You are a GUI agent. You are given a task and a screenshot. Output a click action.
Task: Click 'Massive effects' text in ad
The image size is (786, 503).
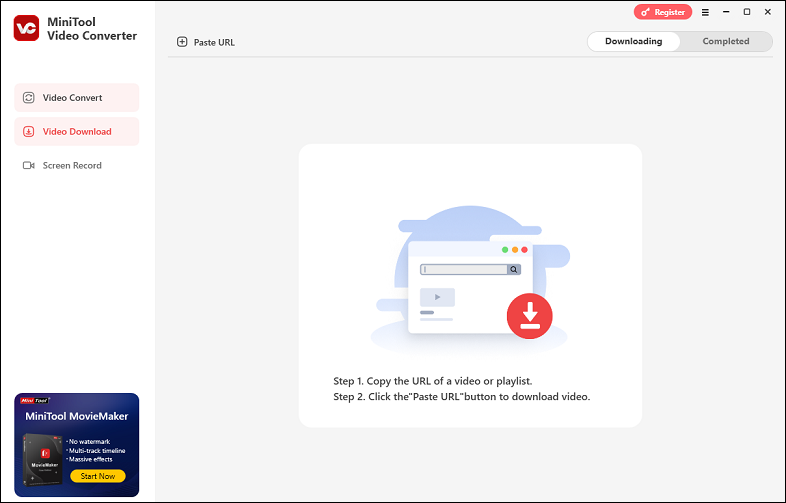(90, 459)
